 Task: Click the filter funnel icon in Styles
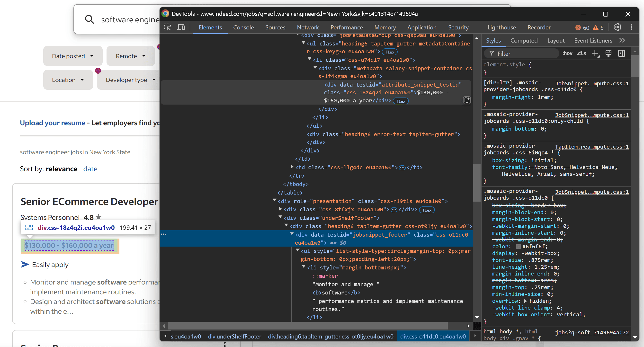tap(492, 53)
